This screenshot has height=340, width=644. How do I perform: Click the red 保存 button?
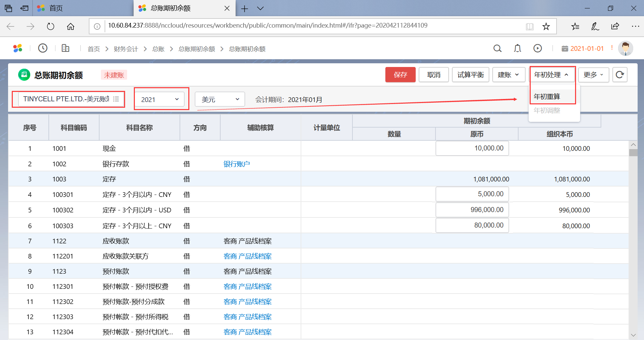point(400,75)
